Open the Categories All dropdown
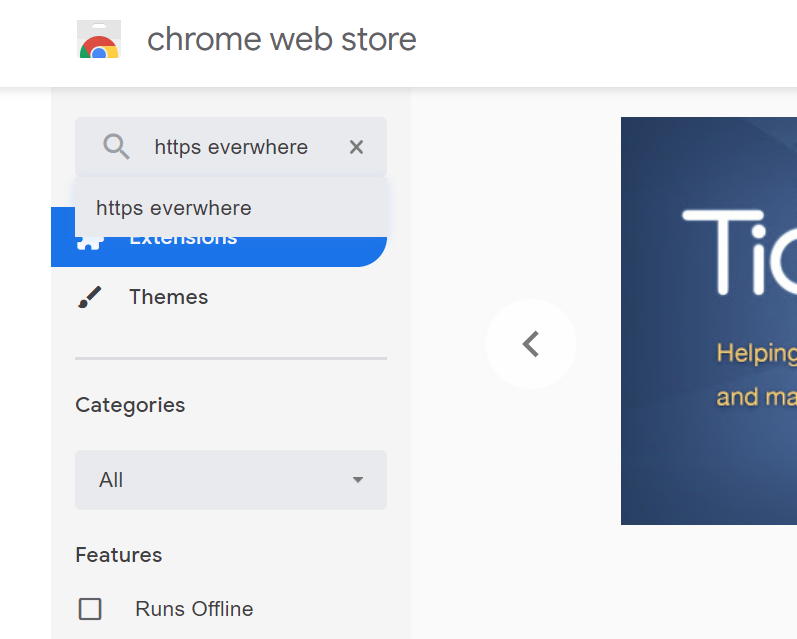The image size is (797, 639). [231, 480]
